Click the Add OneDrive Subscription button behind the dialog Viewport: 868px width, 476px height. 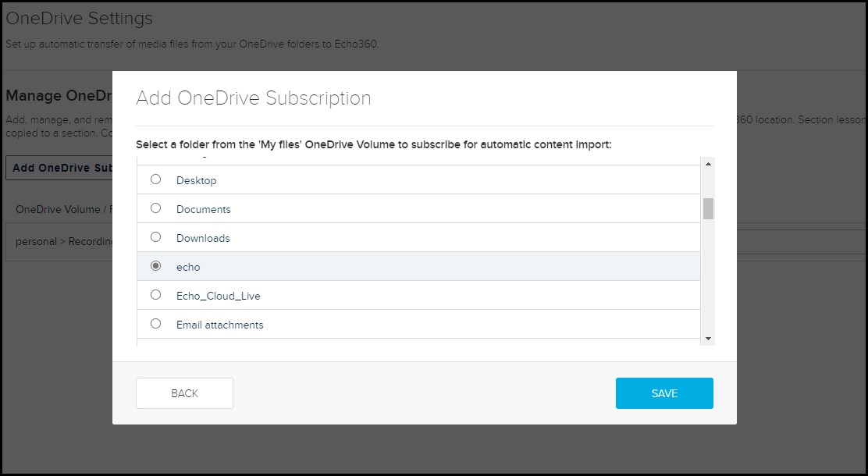point(59,168)
